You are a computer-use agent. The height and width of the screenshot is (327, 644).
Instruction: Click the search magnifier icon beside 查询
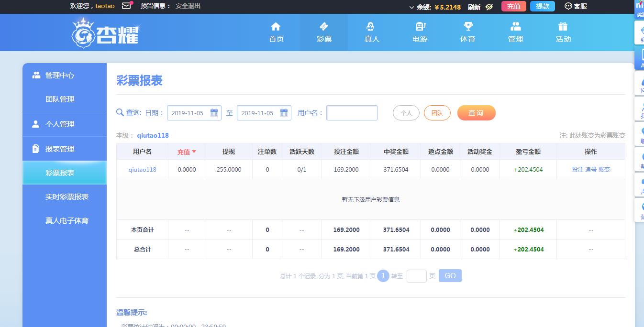pyautogui.click(x=120, y=112)
